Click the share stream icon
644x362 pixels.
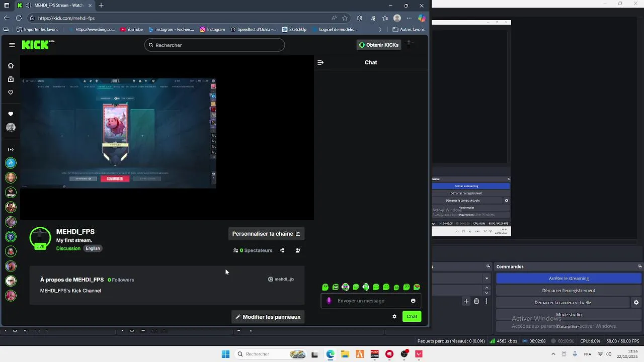[282, 250]
